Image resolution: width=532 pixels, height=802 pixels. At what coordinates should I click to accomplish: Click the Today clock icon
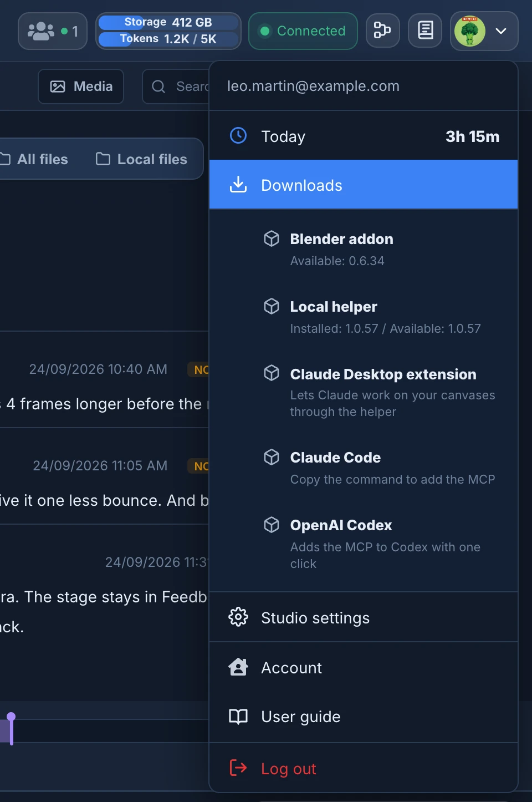238,135
